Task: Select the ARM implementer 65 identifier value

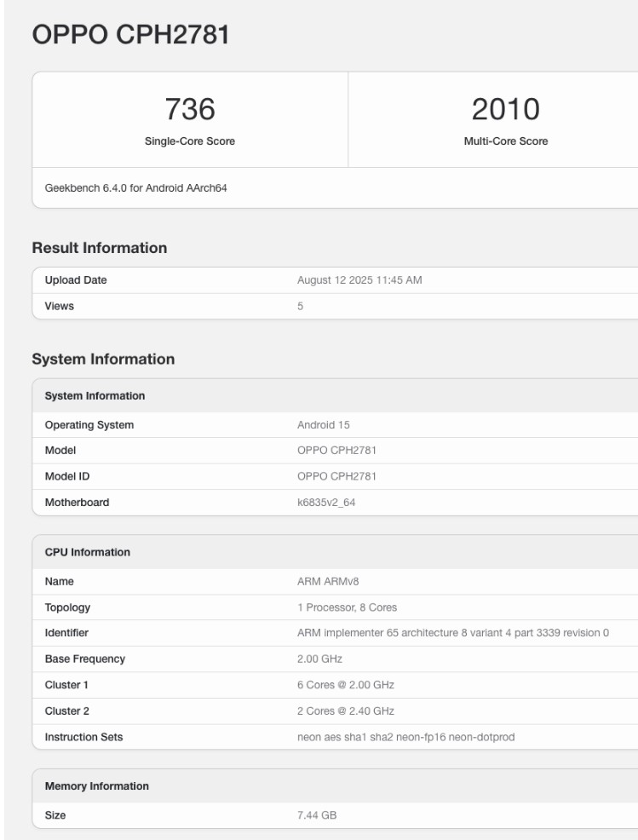Action: tap(453, 633)
